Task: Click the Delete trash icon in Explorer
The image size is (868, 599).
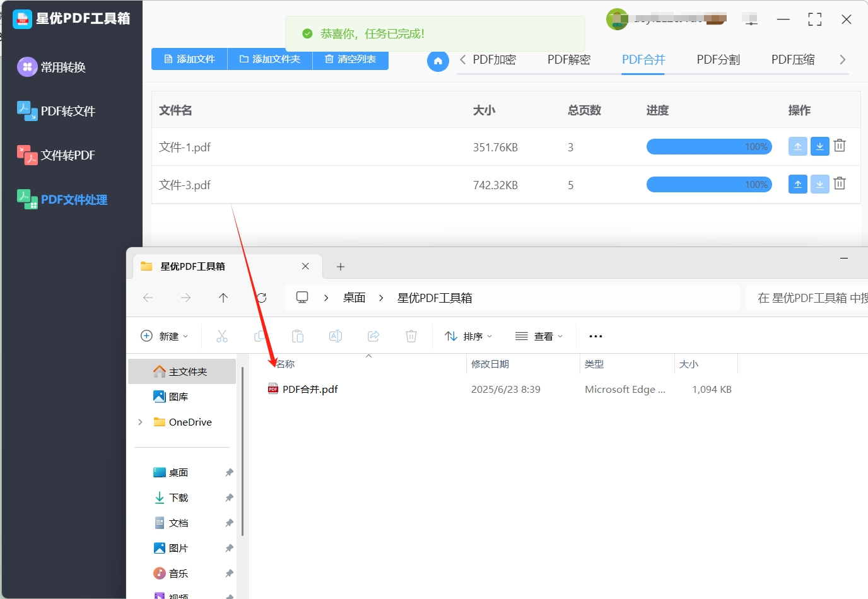Action: click(x=411, y=336)
